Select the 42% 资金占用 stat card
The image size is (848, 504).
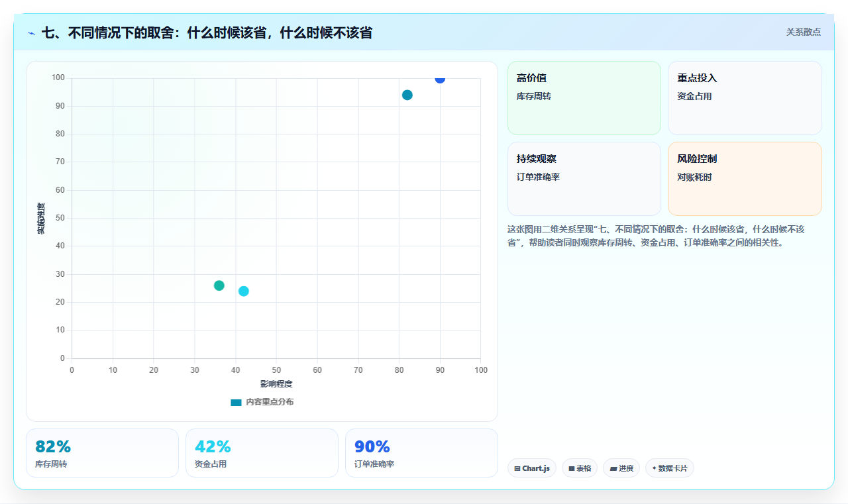pyautogui.click(x=262, y=453)
